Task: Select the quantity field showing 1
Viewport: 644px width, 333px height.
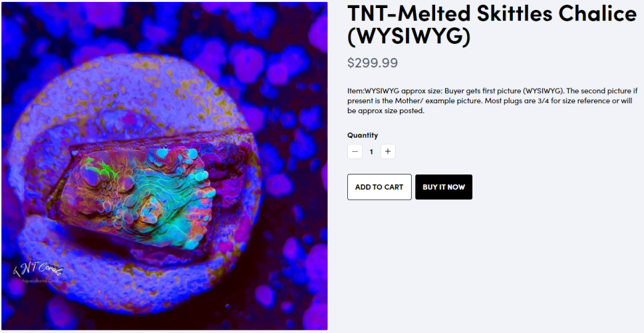Action: (371, 152)
